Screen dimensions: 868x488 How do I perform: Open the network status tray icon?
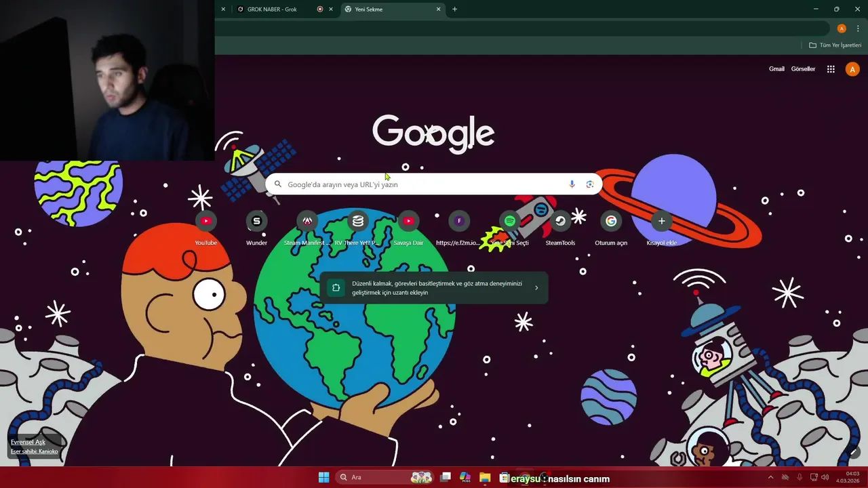pos(814,477)
